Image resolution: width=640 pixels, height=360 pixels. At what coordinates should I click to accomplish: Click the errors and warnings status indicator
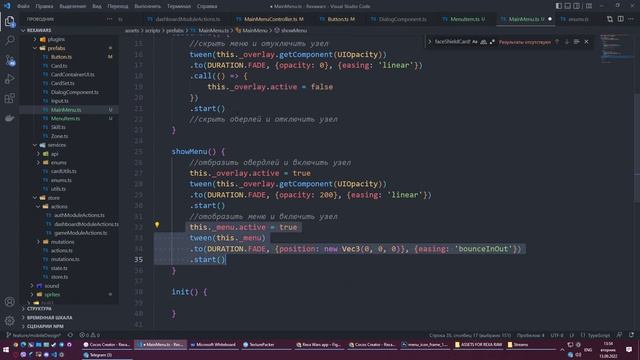pos(90,335)
